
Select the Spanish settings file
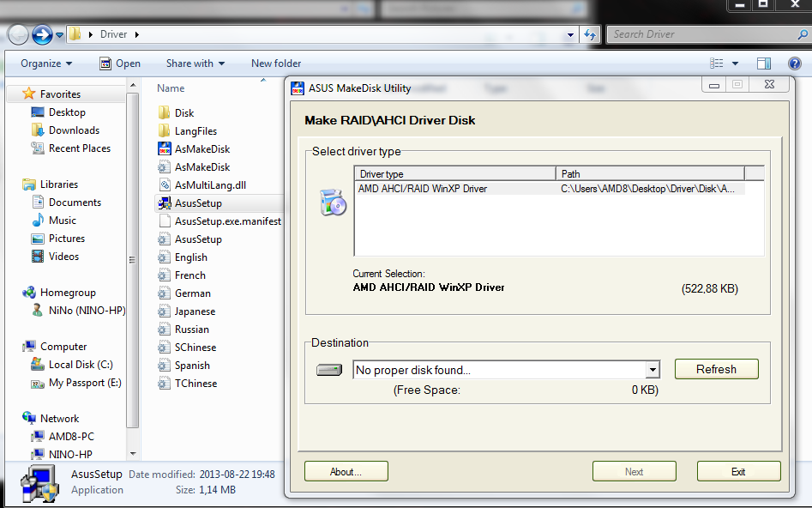(183, 366)
